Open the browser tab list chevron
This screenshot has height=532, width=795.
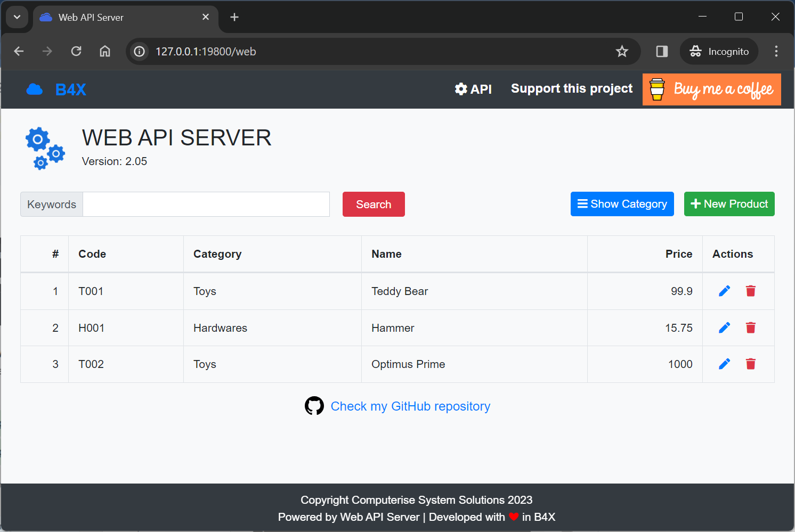pos(17,17)
